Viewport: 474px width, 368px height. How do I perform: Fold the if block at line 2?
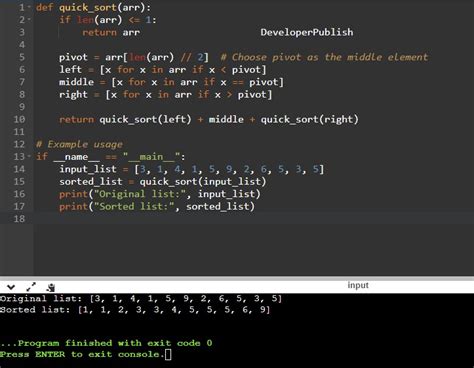[x=29, y=20]
